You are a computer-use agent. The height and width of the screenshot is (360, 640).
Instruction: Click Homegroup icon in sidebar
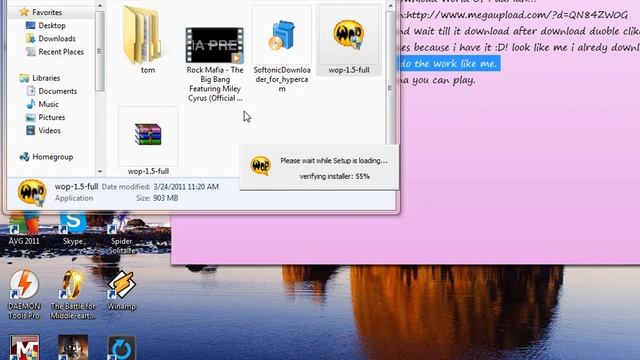pos(24,157)
